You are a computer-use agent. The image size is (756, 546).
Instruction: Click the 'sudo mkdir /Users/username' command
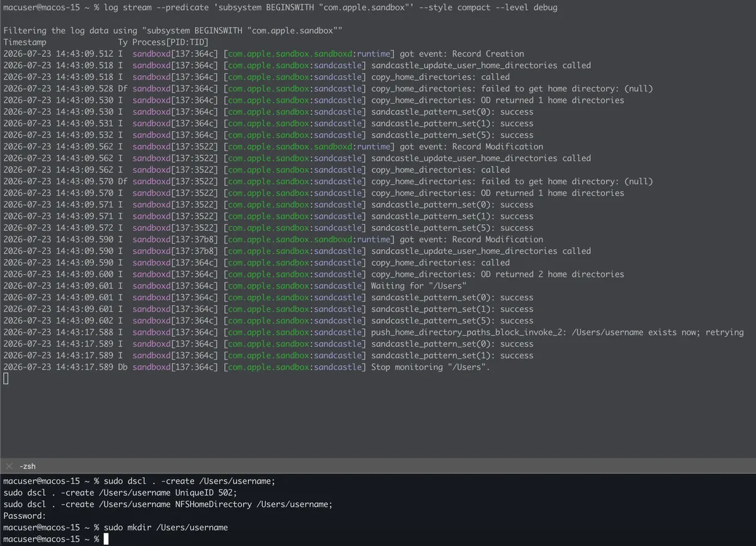point(166,527)
